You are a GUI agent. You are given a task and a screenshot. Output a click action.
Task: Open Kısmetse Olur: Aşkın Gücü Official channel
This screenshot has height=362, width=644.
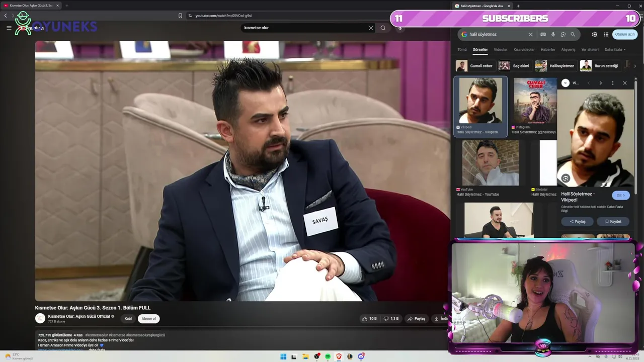tap(79, 316)
